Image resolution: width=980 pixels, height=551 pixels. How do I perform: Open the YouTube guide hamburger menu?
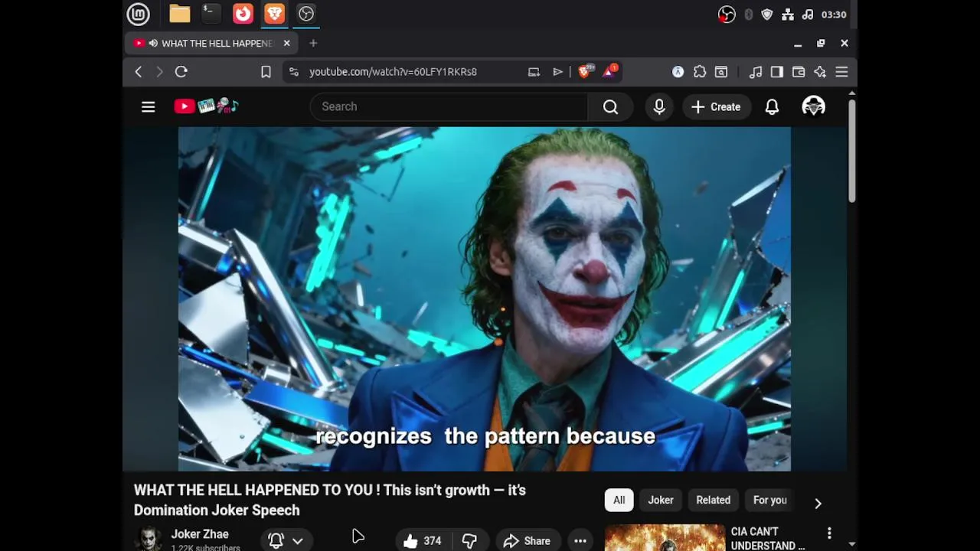pos(149,107)
